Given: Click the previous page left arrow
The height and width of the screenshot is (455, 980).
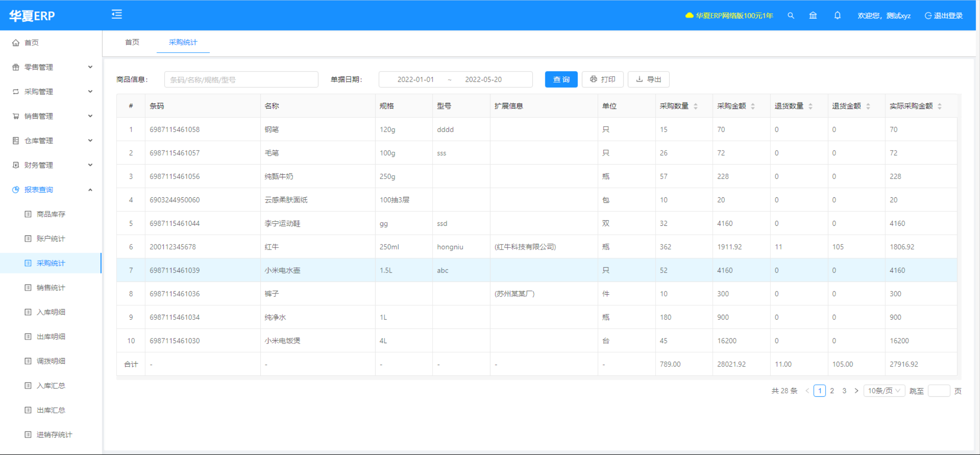Looking at the screenshot, I should click(807, 391).
